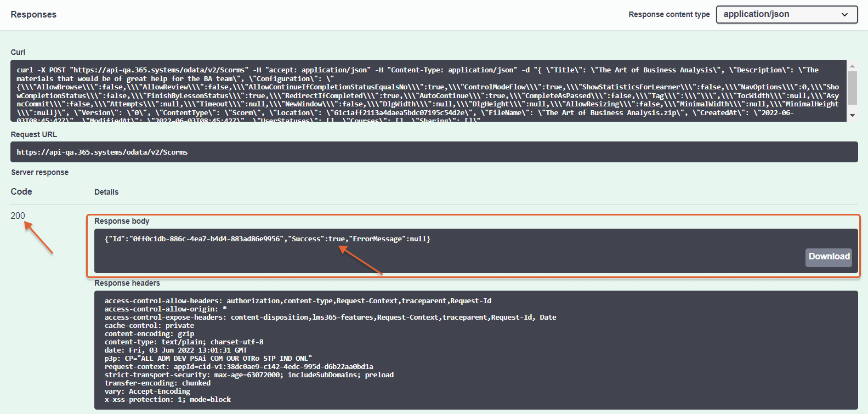
Task: Click the orange arrow pointing at code 200
Action: [39, 237]
